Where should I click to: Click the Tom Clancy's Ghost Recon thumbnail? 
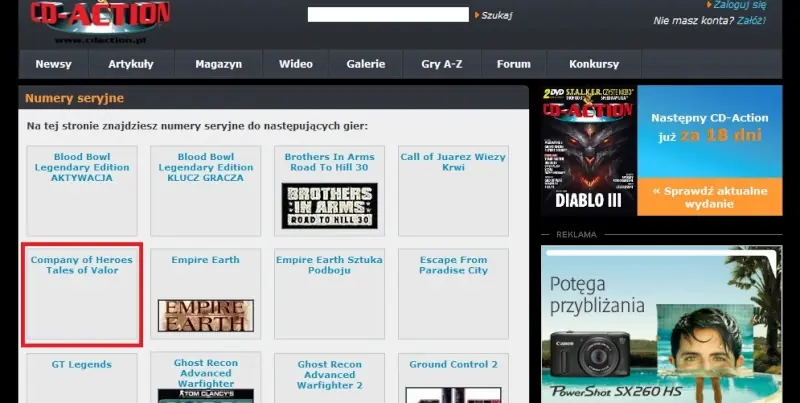pyautogui.click(x=206, y=396)
